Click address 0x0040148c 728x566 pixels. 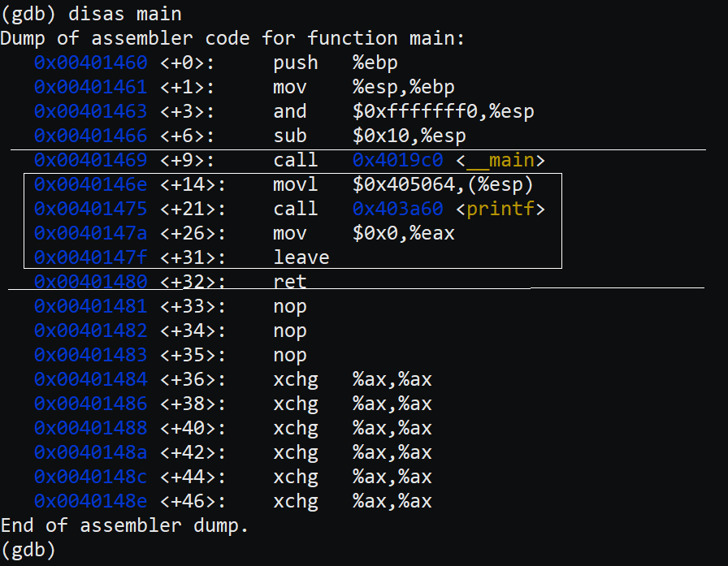90,477
